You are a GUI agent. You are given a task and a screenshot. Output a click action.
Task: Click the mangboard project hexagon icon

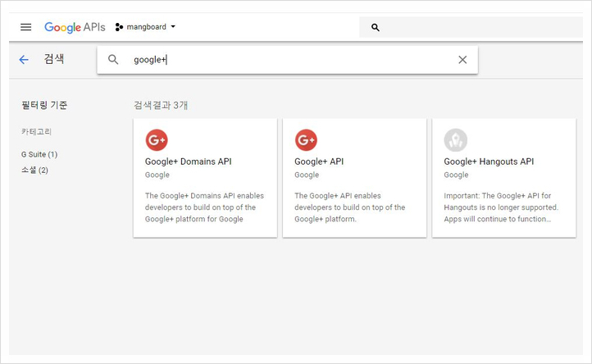(119, 27)
